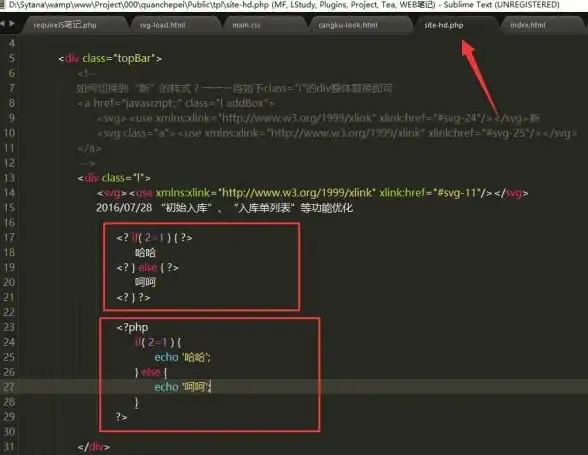The width and height of the screenshot is (588, 455).
Task: Activate the site-hd.php tab
Action: coord(444,25)
